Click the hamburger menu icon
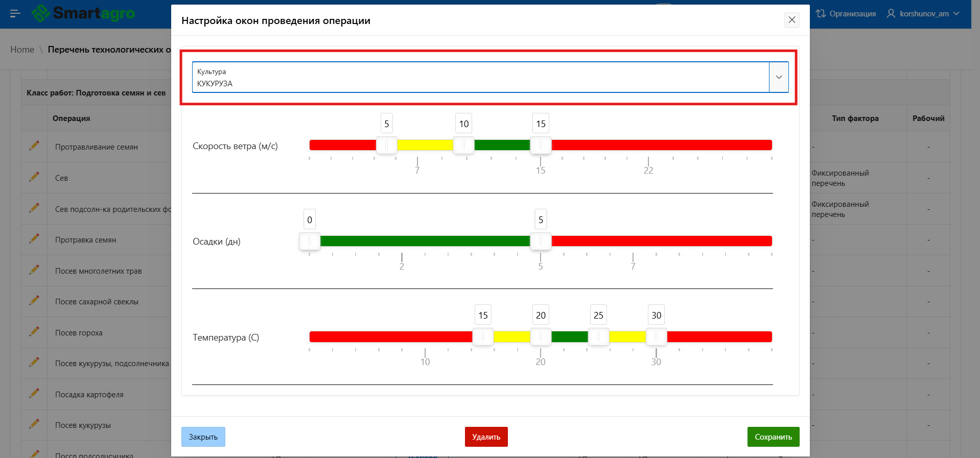The height and width of the screenshot is (458, 980). pyautogui.click(x=15, y=14)
